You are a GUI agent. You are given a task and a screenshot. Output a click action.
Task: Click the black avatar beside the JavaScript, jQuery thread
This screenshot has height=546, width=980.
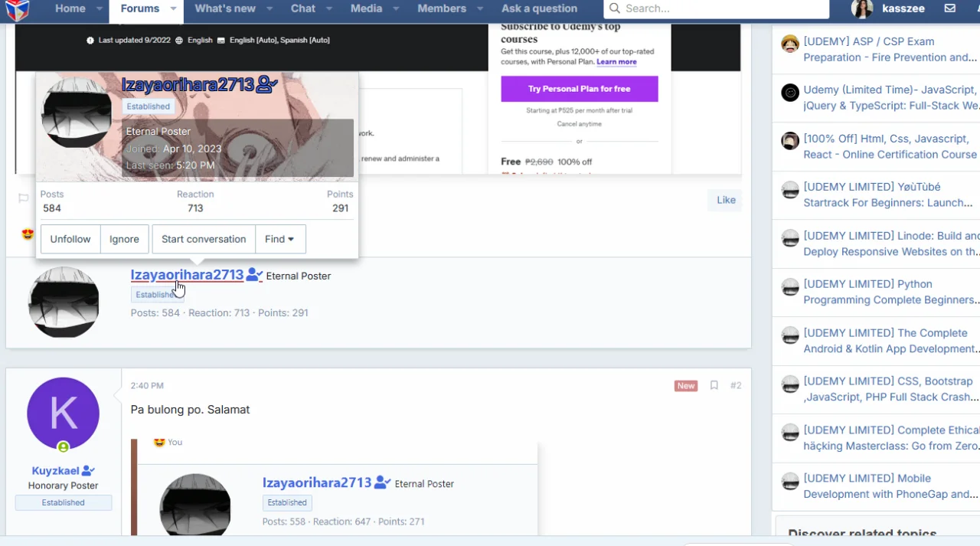[790, 93]
